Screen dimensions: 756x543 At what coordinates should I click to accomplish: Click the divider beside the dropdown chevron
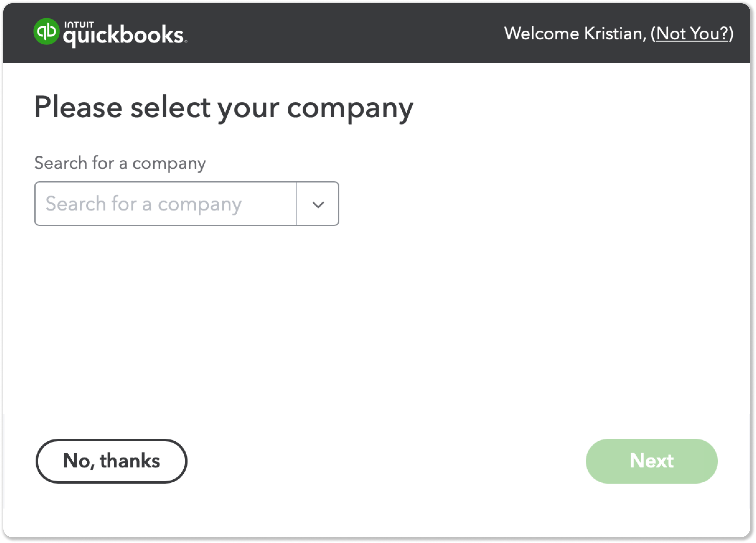tap(296, 204)
